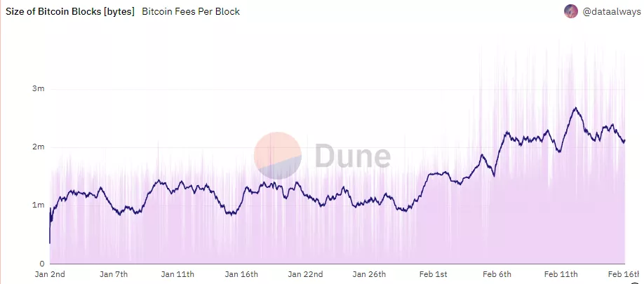Viewport: 644px width, 284px height.
Task: Select the Jan 16th date marker
Action: (x=242, y=273)
